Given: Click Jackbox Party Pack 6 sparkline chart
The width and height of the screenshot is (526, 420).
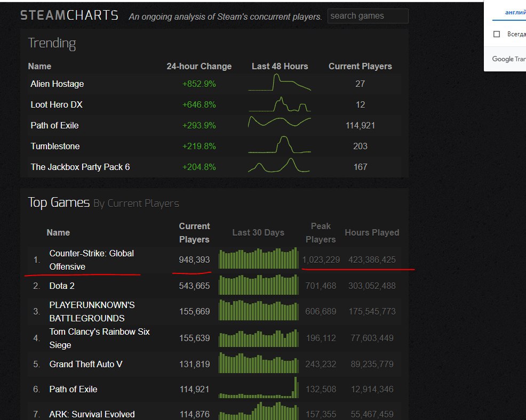Looking at the screenshot, I should click(279, 165).
